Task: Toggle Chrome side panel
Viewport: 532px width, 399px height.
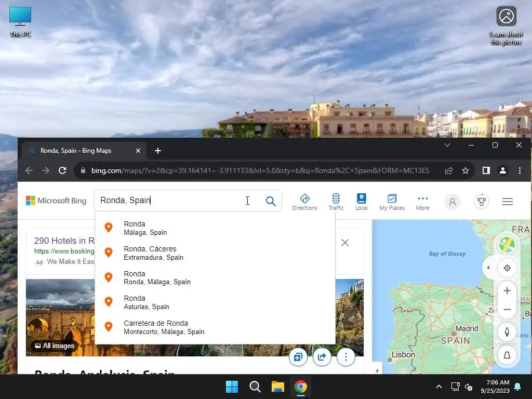Action: (486, 170)
